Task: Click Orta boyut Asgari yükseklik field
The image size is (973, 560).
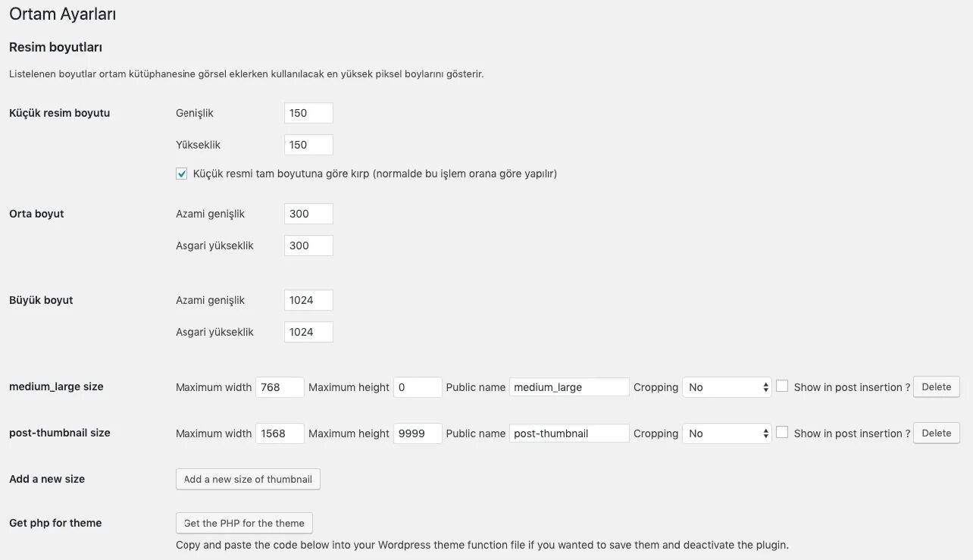Action: pos(308,246)
